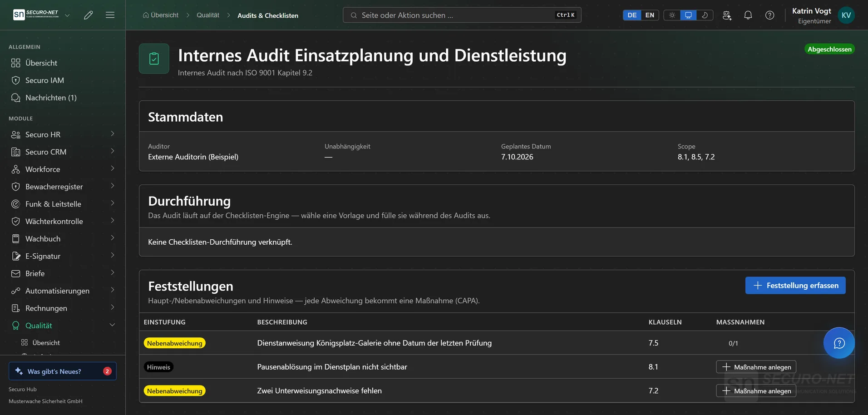The width and height of the screenshot is (868, 415).
Task: Click the Wächterkontrolle shield-check icon
Action: click(16, 221)
